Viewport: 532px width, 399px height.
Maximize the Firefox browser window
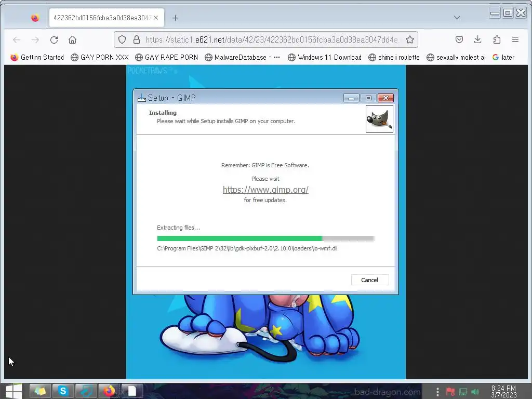(508, 13)
